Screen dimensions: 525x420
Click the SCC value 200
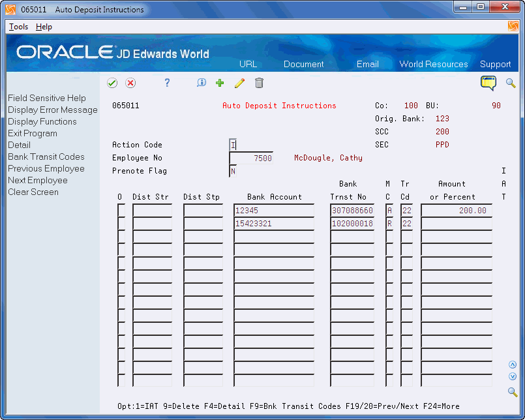point(442,132)
